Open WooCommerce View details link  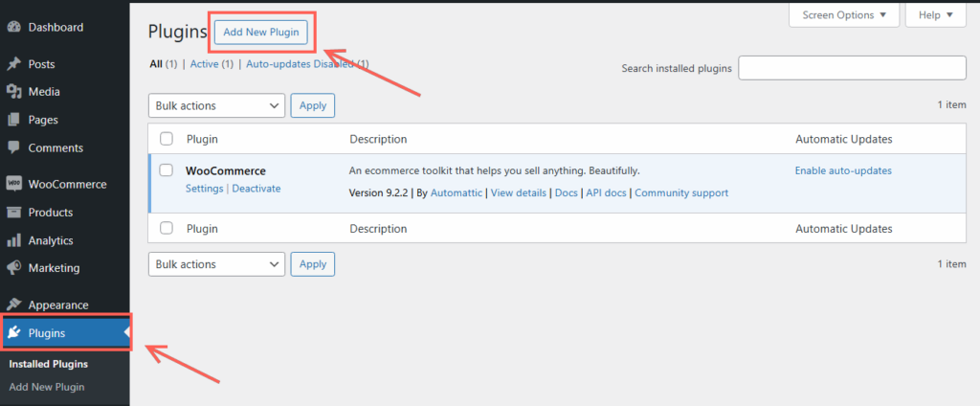(519, 192)
